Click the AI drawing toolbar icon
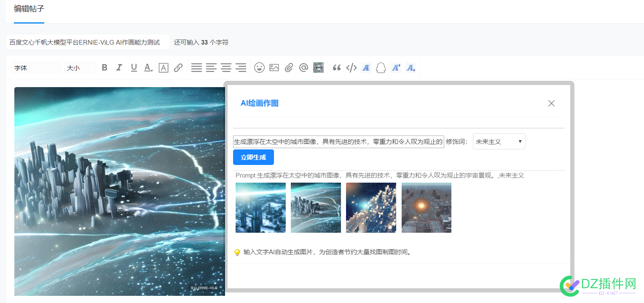Image resolution: width=644 pixels, height=303 pixels. point(318,68)
